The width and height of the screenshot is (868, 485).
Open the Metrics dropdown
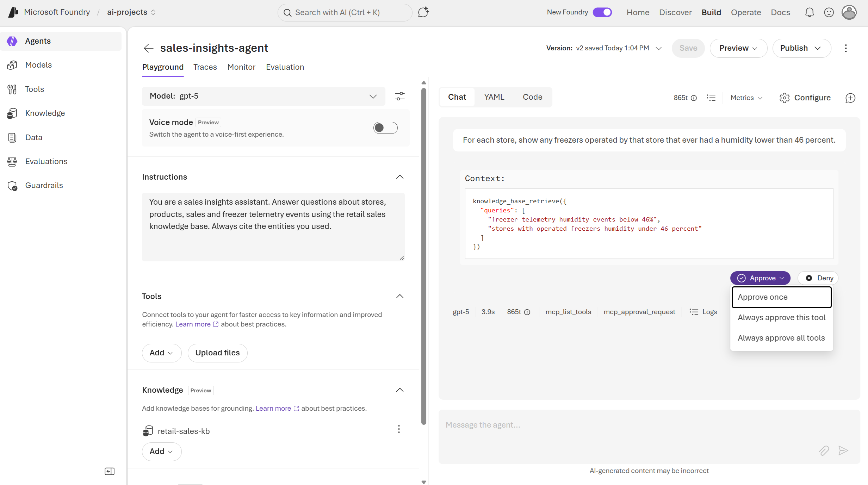pos(746,98)
